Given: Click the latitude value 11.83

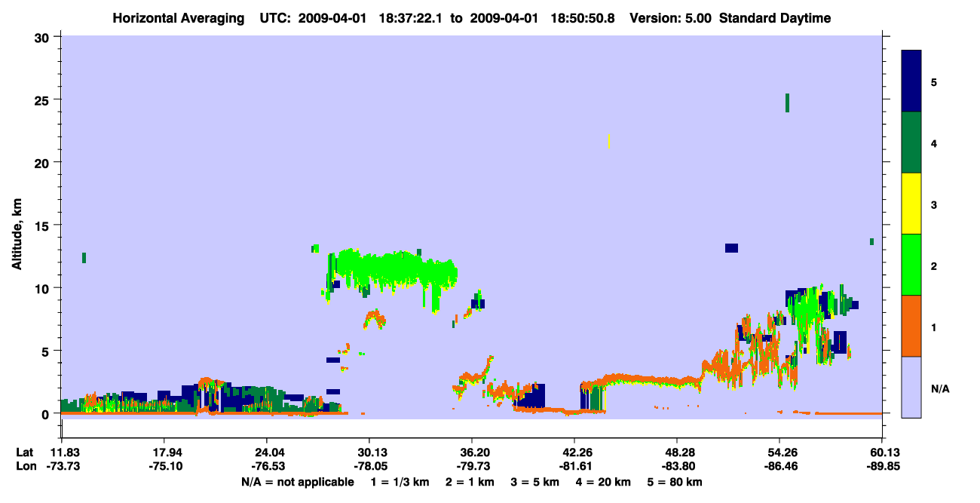Looking at the screenshot, I should coord(61,452).
